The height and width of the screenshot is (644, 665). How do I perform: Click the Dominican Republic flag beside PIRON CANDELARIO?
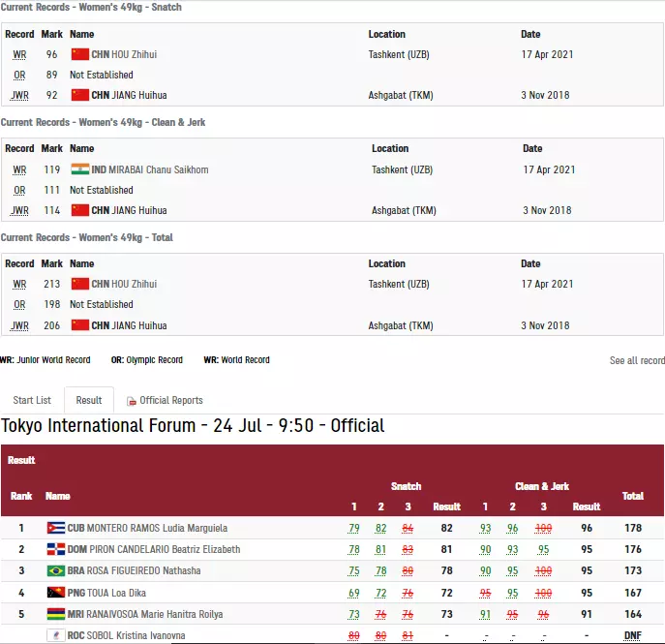[x=56, y=550]
